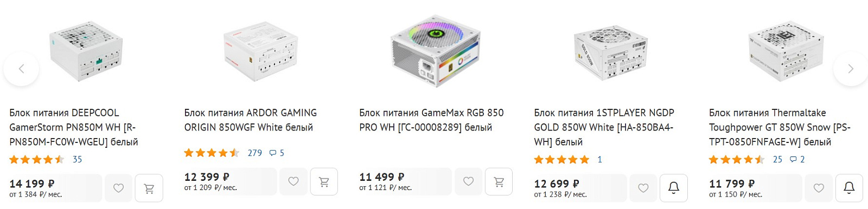Open Thermaltake Toughpower GT 850W Snow title
Screen dimensions: 868x209
click(x=780, y=127)
